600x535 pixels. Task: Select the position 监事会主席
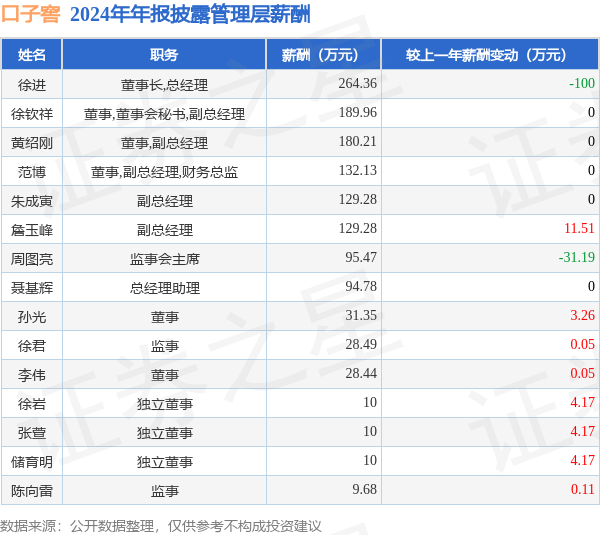click(164, 259)
